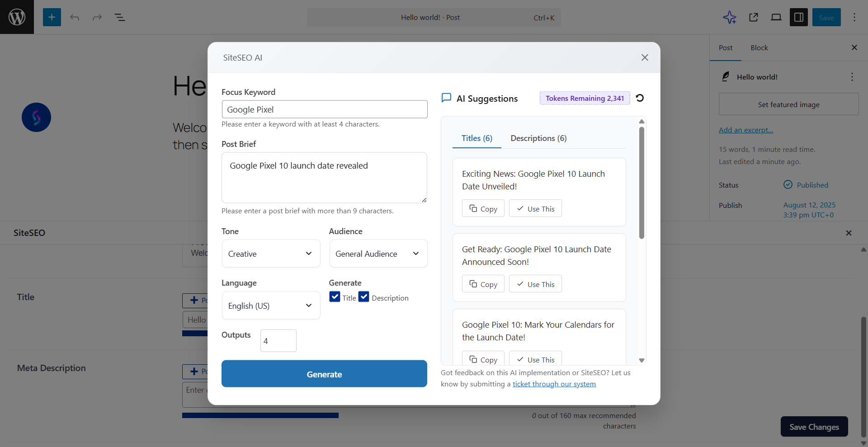868x447 pixels.
Task: Copy the 'Exciting News' title suggestion
Action: [x=483, y=208]
